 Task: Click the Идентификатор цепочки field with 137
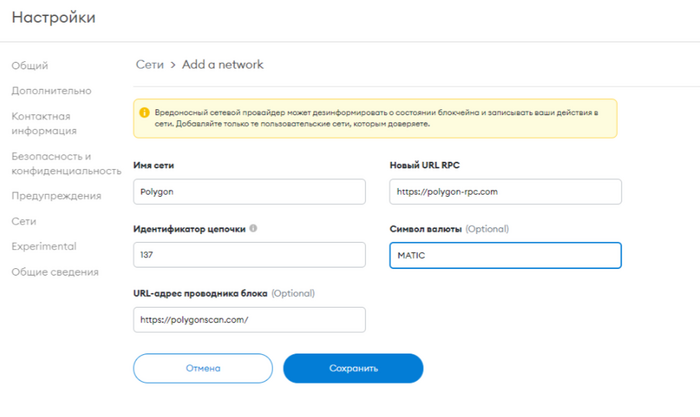point(249,254)
